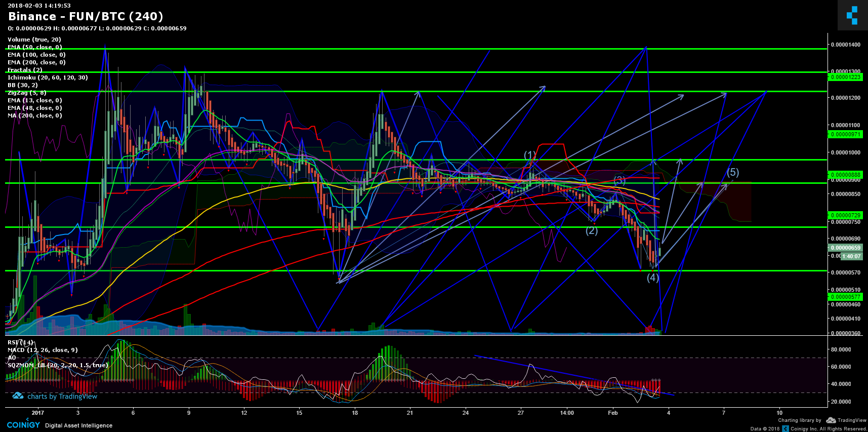Click the TradingView icon next to 'Charting library by'
This screenshot has width=868, height=432.
(831, 420)
